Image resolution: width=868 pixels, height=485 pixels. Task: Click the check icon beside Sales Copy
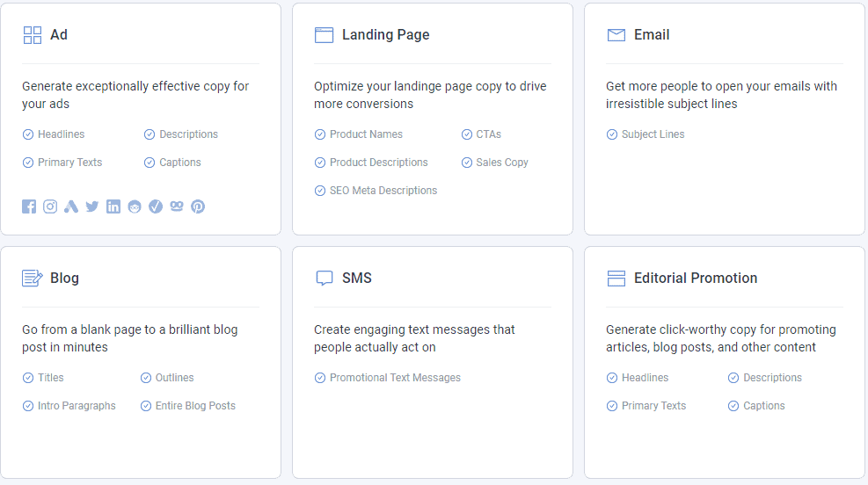point(467,163)
